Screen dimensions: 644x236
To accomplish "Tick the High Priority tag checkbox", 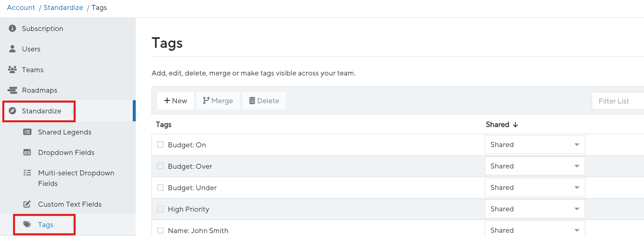I will (161, 209).
